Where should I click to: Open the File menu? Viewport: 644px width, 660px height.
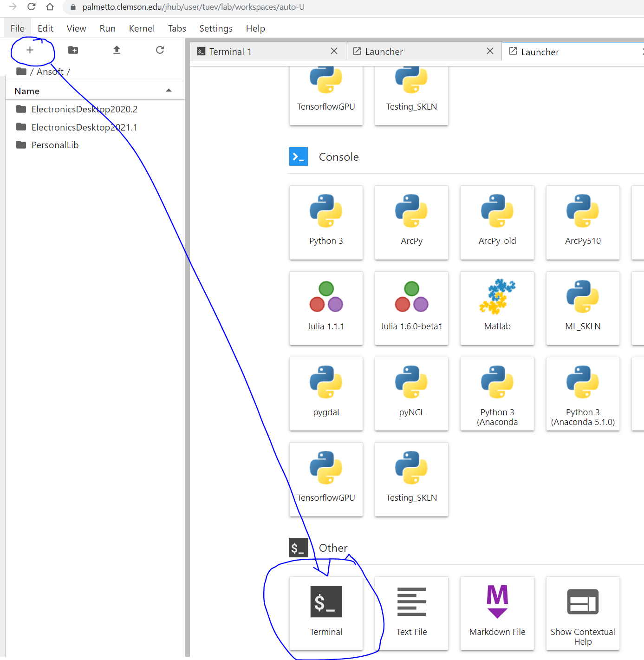[18, 28]
